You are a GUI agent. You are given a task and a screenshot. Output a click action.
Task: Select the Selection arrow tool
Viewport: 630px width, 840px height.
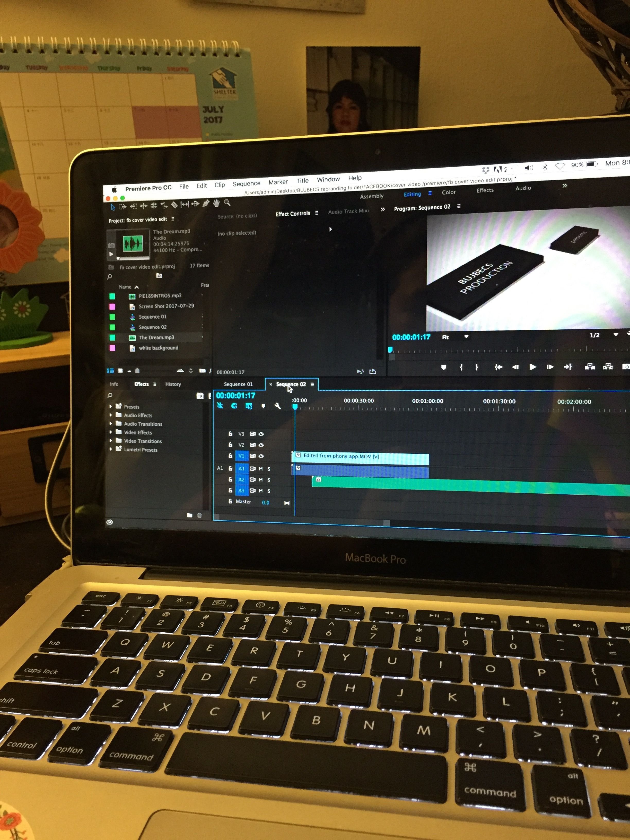click(113, 207)
